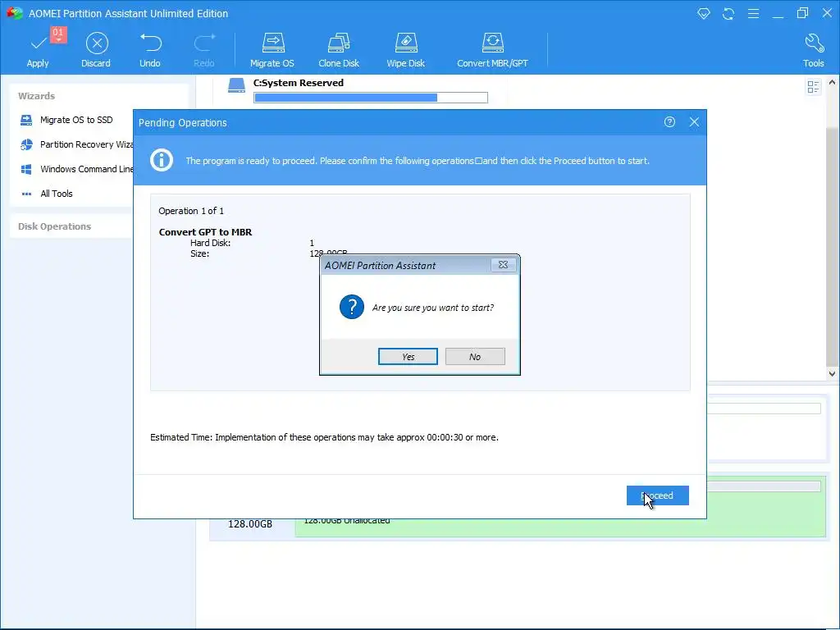This screenshot has height=630, width=840.
Task: Launch Clone Disk tool
Action: pos(339,50)
